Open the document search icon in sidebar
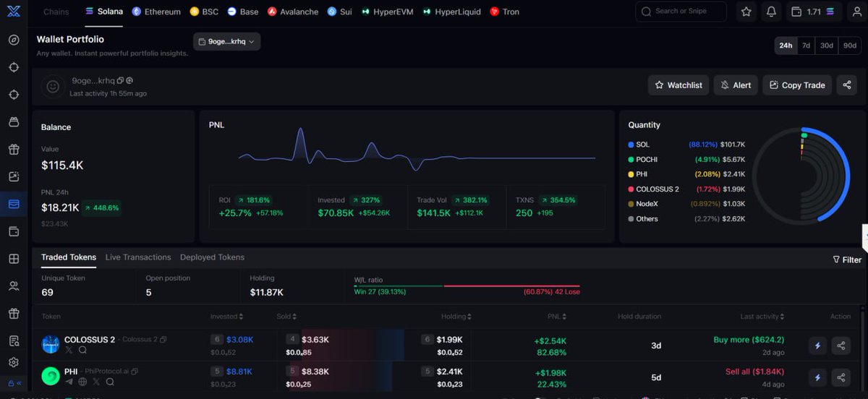This screenshot has height=399, width=868. 14,340
